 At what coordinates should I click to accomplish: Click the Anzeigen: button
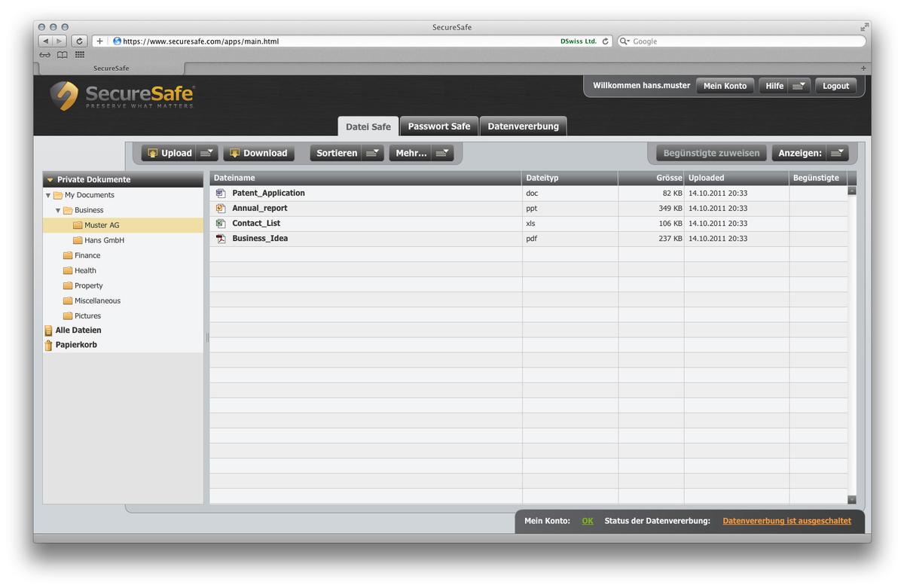pos(799,153)
